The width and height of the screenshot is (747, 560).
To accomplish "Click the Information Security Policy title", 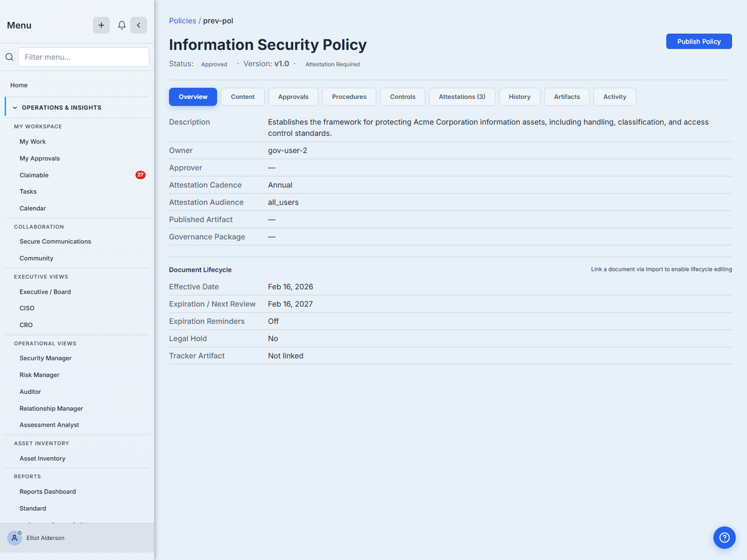I will (x=268, y=45).
